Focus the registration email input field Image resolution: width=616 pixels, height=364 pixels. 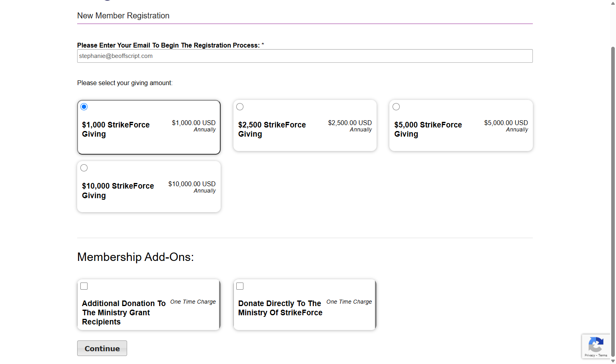pos(305,56)
